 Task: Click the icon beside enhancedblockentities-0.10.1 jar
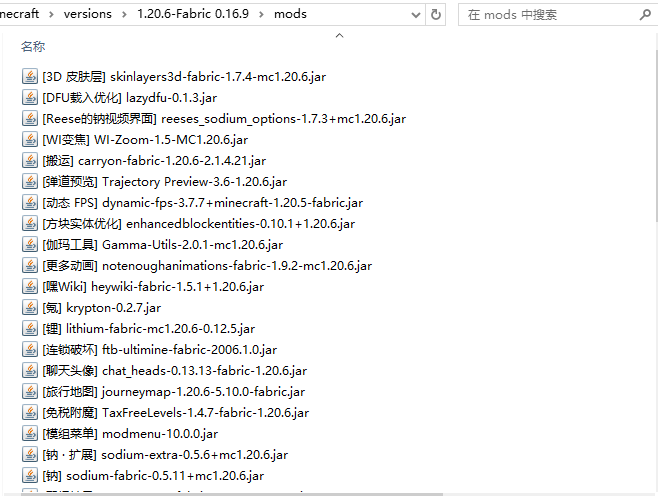pos(29,223)
